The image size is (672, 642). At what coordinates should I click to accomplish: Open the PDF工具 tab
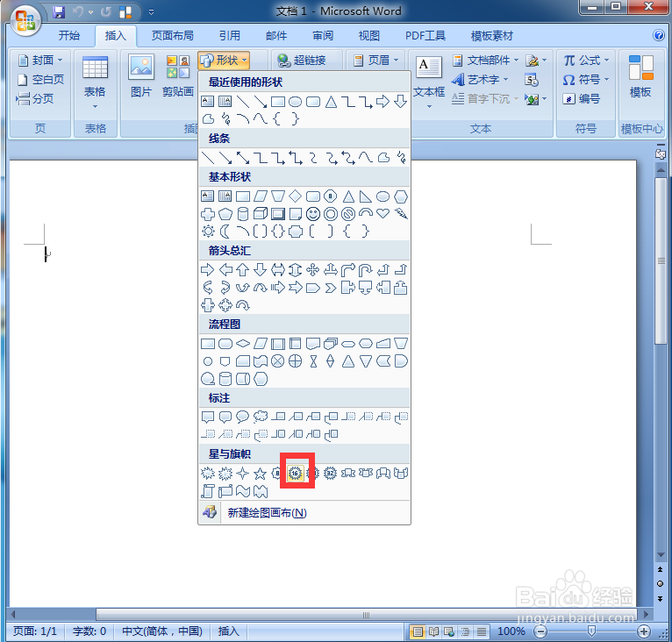(x=425, y=36)
